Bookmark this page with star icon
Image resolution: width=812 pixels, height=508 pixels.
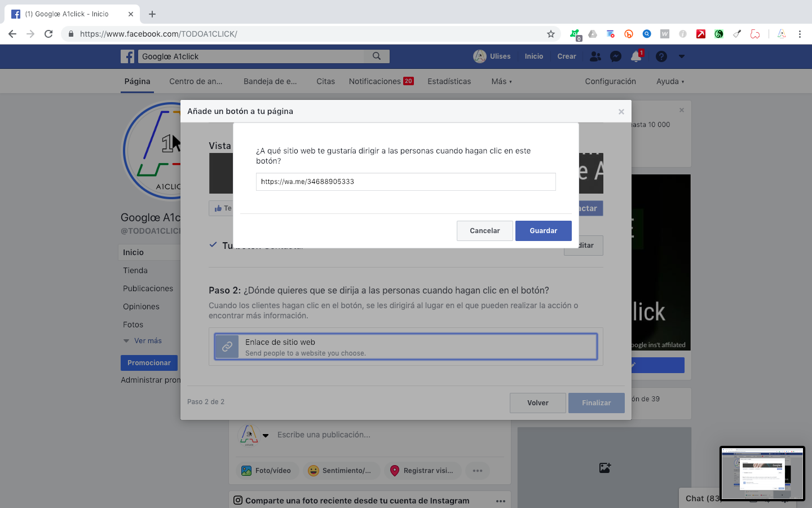(551, 34)
